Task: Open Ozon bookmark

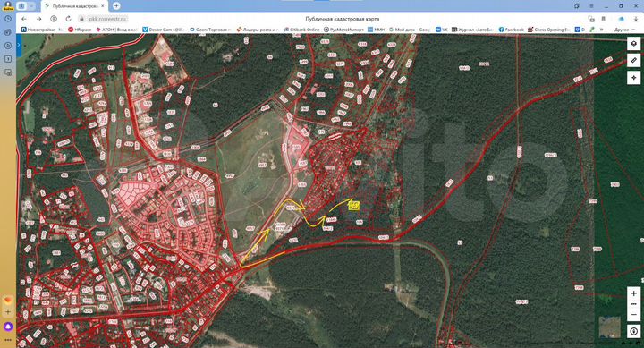Action: click(x=210, y=30)
